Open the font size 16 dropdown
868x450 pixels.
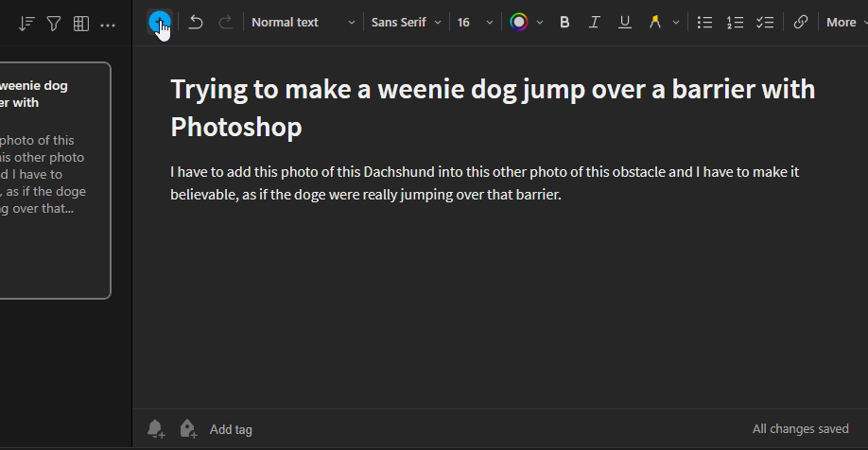(x=475, y=22)
